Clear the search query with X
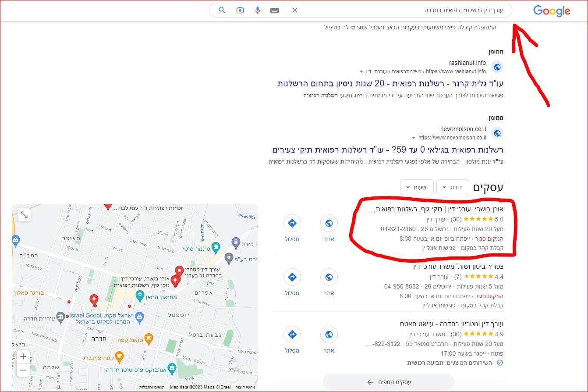The width and height of the screenshot is (588, 392). (x=295, y=10)
